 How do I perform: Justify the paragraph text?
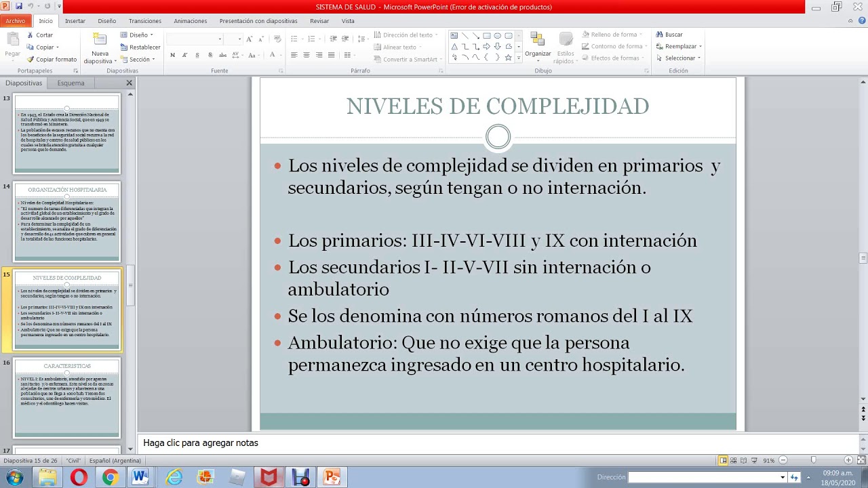(331, 55)
